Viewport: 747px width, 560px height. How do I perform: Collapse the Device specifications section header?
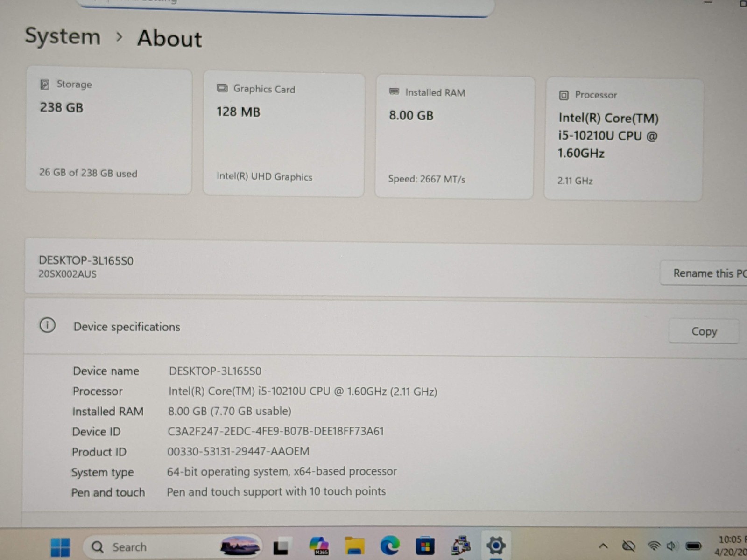pos(386,328)
